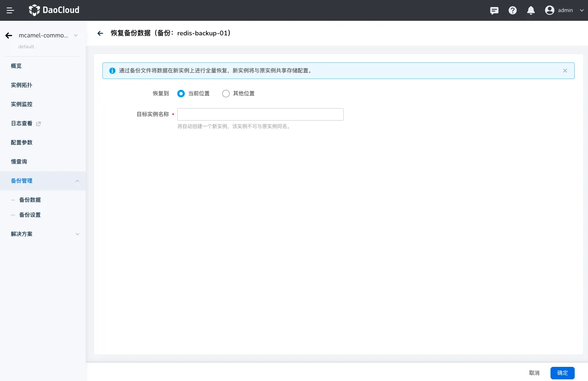Click the admin user avatar icon

(x=550, y=10)
